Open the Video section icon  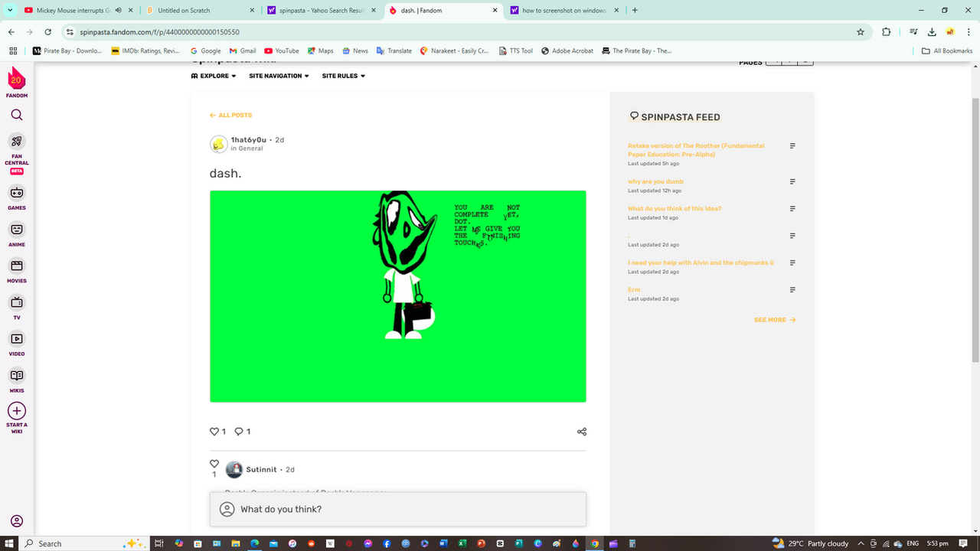[x=17, y=338]
